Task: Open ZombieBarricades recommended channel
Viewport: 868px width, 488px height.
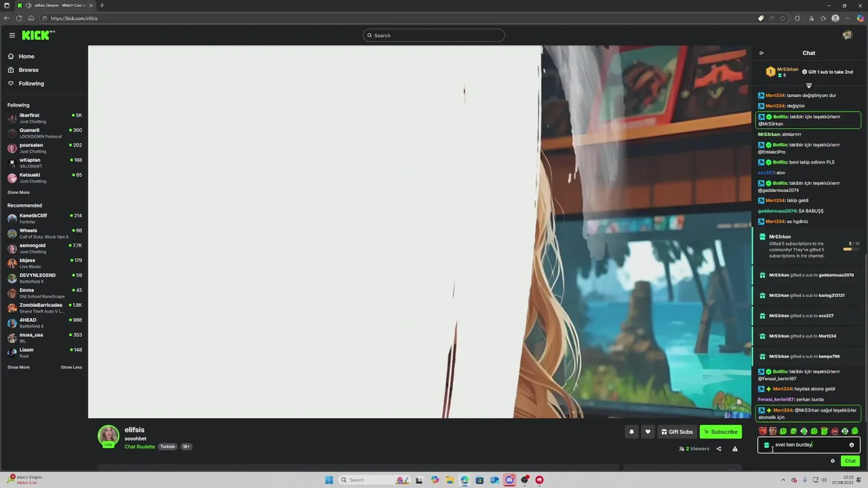Action: click(44, 308)
